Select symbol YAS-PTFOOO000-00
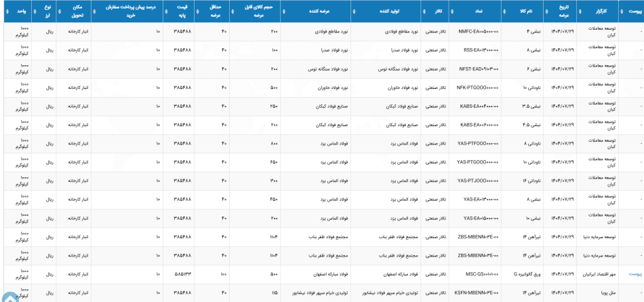Viewport: 644px width, 302px height. coord(478,144)
